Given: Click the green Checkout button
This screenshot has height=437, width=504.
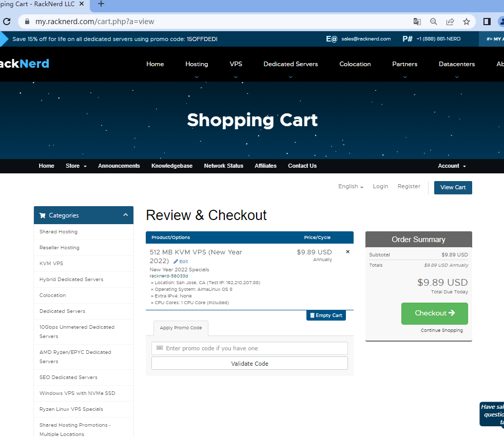Looking at the screenshot, I should point(435,313).
